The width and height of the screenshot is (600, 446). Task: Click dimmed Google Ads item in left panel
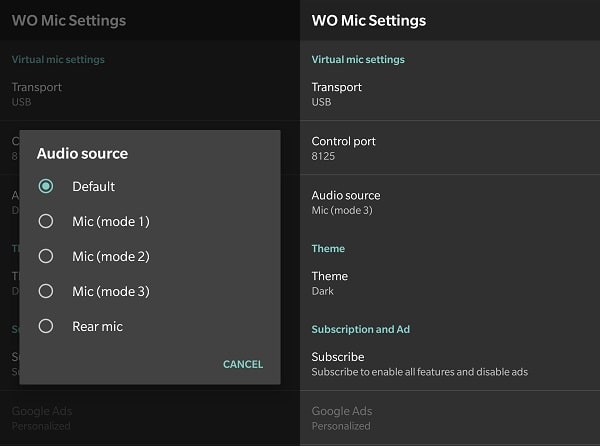click(x=149, y=418)
